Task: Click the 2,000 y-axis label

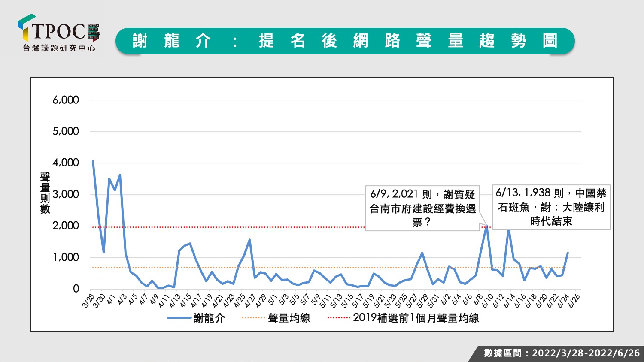Action: [66, 226]
